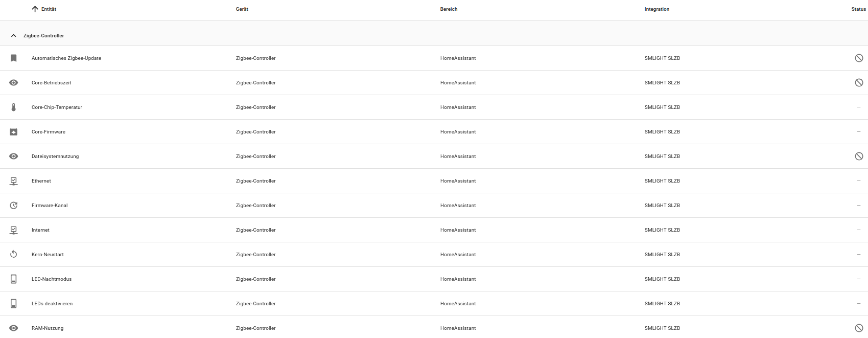868x338 pixels.
Task: Sort by the Gerät column
Action: pyautogui.click(x=242, y=9)
